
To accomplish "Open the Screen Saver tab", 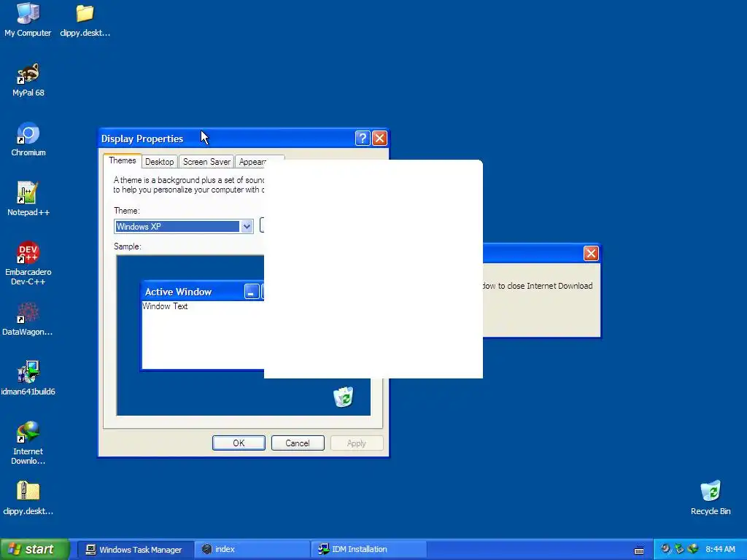I will coord(206,162).
